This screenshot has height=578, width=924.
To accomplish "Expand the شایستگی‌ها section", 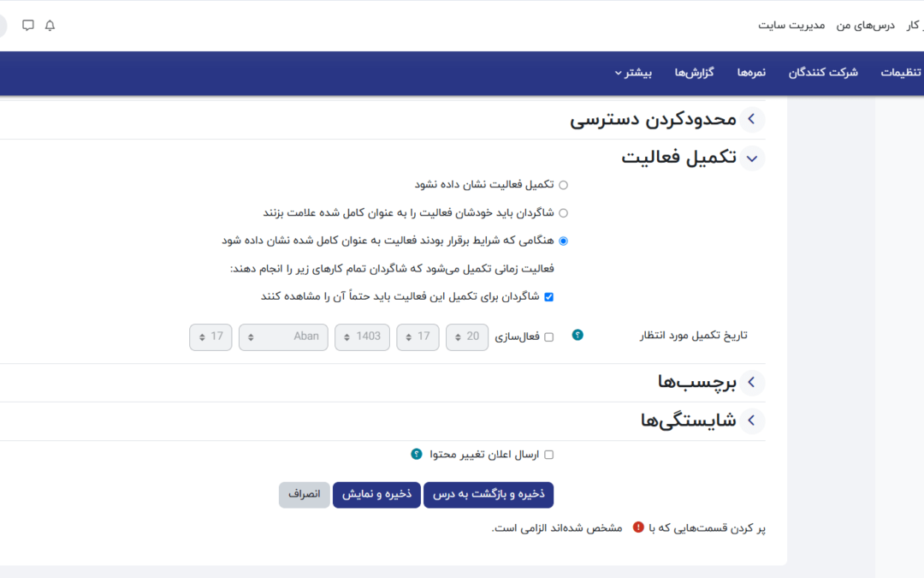I will (752, 420).
